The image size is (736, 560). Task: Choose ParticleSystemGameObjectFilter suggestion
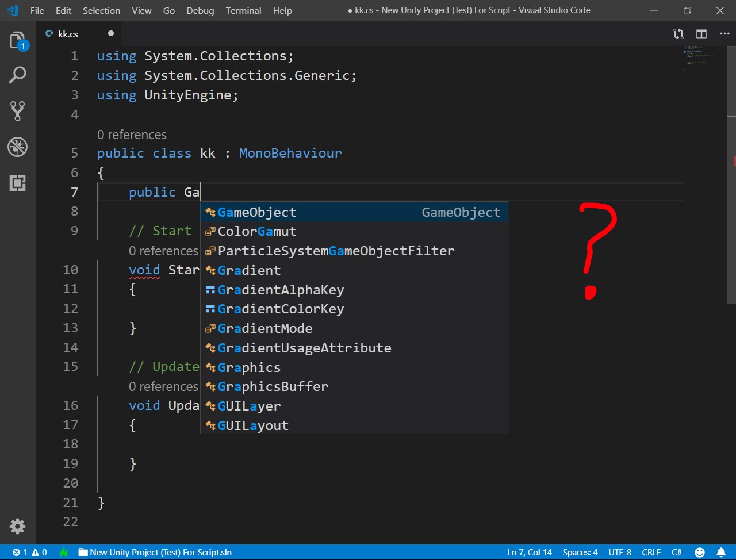click(354, 251)
